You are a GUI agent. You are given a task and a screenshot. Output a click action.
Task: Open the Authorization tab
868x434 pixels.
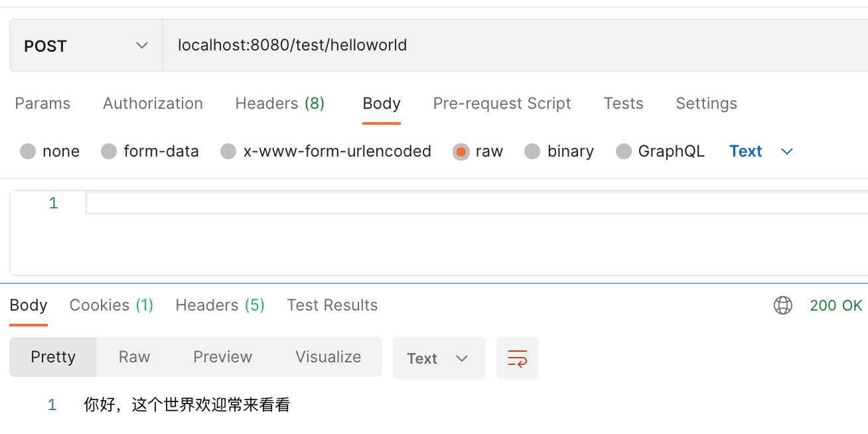[x=153, y=104]
